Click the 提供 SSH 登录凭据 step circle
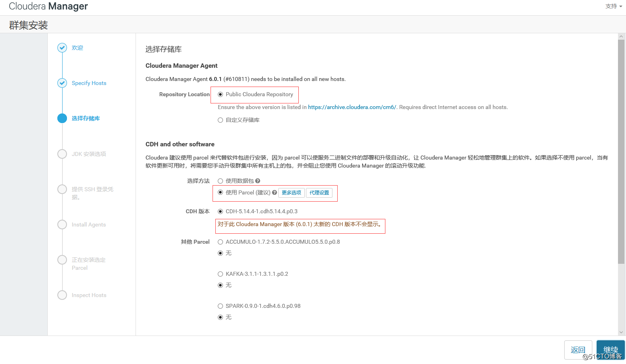626x364 pixels. pos(62,189)
